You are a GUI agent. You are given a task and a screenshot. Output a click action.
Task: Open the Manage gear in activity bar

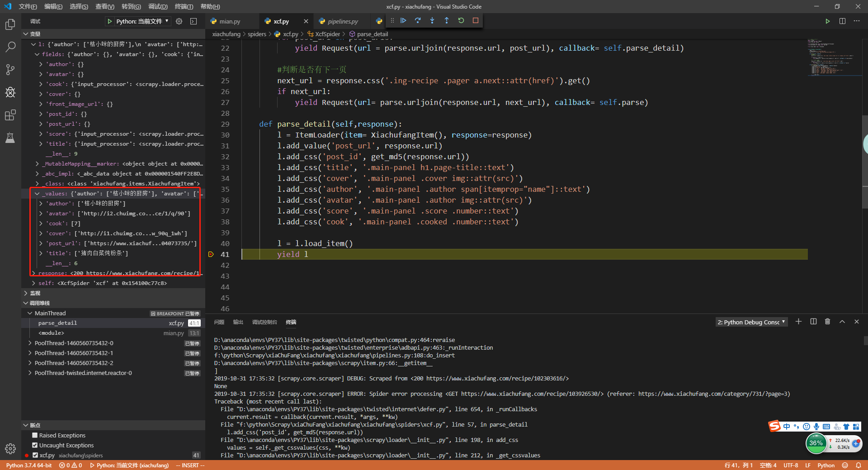(x=10, y=448)
